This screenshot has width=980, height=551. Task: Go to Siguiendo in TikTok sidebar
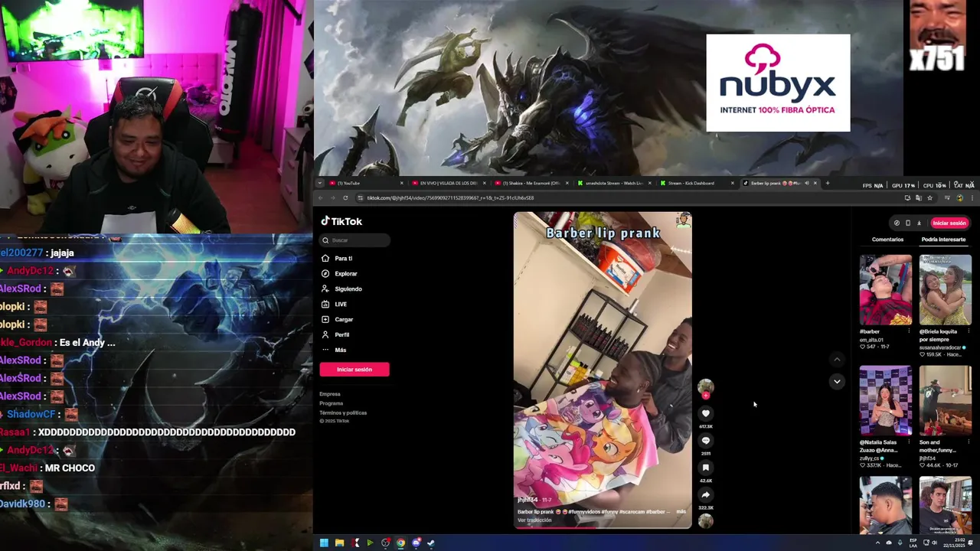341,289
